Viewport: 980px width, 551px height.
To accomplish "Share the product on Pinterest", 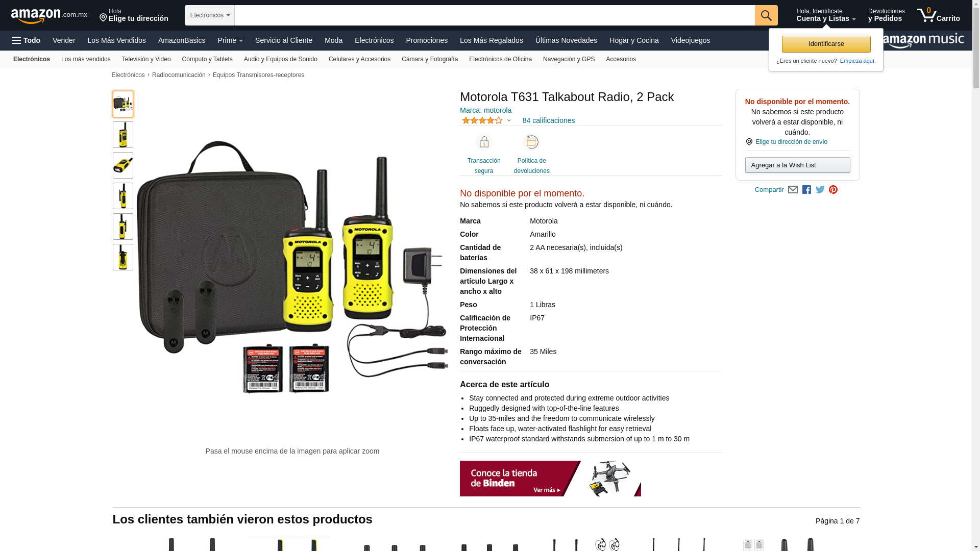I will 834,190.
